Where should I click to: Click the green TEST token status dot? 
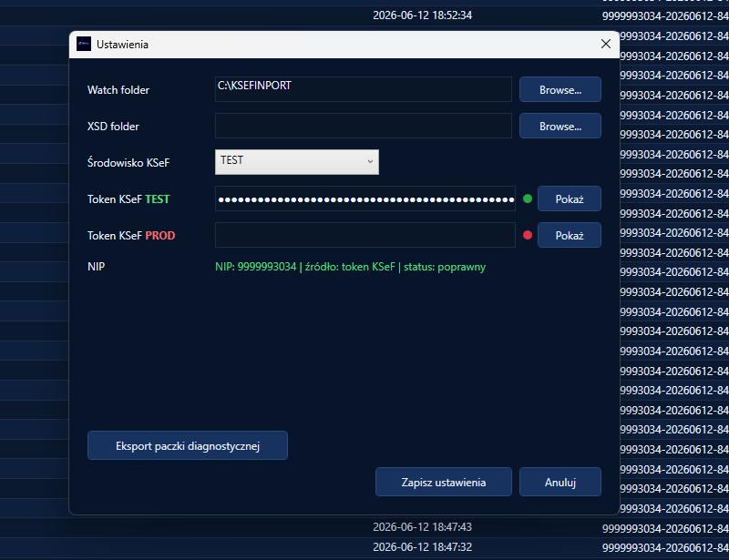(x=528, y=199)
